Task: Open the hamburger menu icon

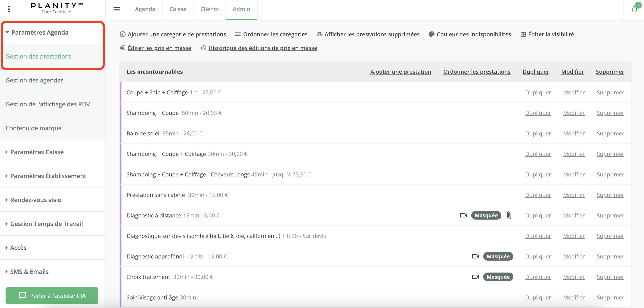Action: [x=117, y=9]
